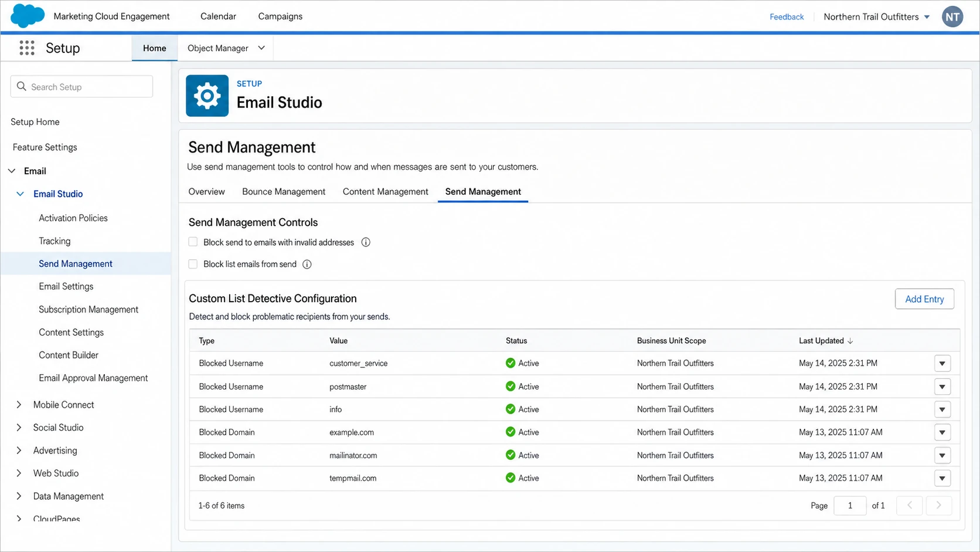Open Content Builder in sidebar
Viewport: 980px width, 552px height.
click(x=69, y=355)
